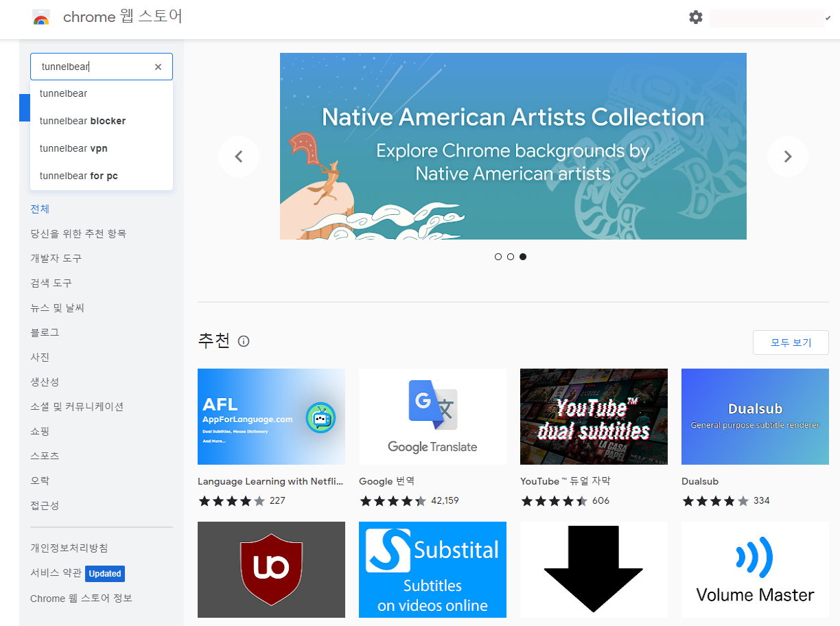
Task: Click 'Dualsub' title text
Action: click(x=700, y=481)
